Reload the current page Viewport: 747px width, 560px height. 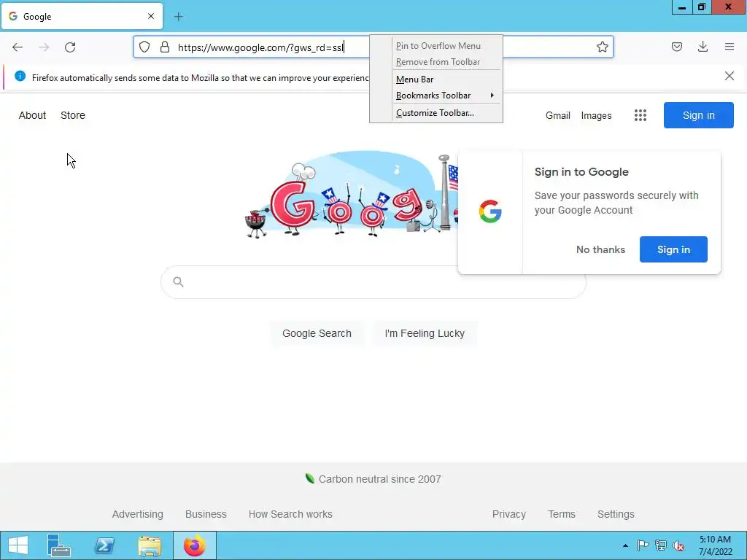(70, 47)
